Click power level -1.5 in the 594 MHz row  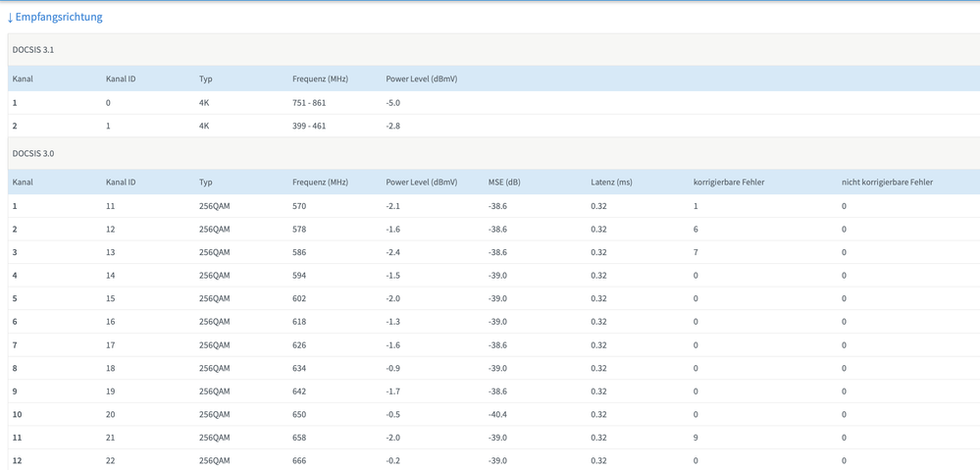pos(393,275)
